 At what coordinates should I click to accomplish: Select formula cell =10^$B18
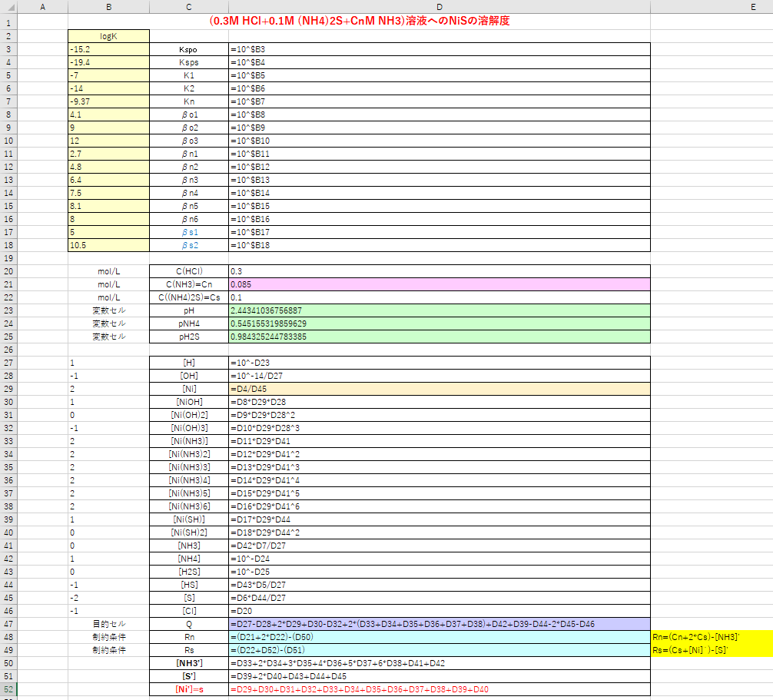click(440, 245)
